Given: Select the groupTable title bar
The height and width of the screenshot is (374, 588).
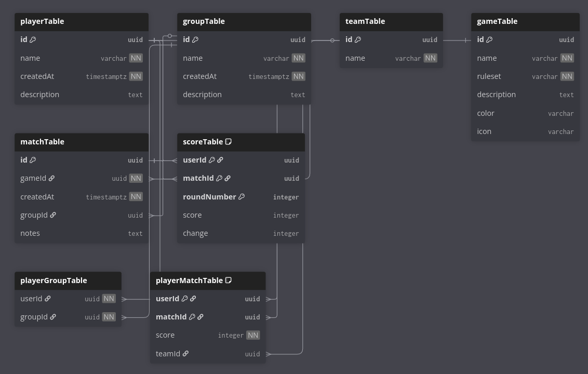Looking at the screenshot, I should pos(244,21).
